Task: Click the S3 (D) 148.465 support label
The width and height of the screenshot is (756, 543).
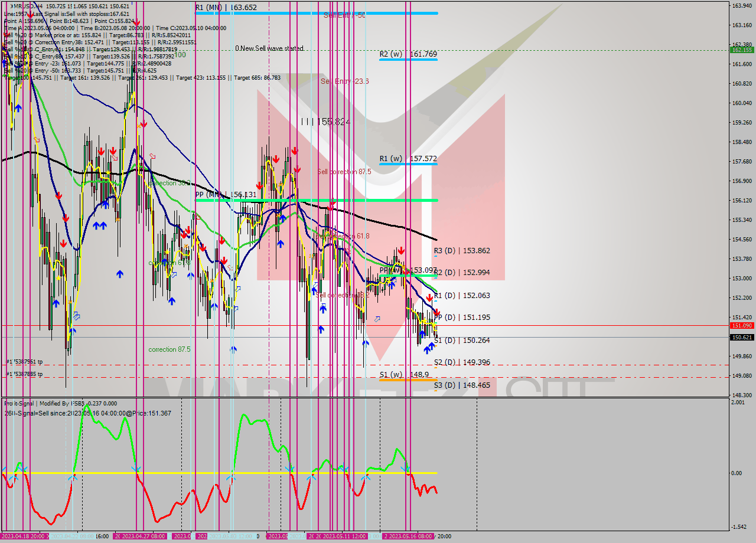Action: 462,385
